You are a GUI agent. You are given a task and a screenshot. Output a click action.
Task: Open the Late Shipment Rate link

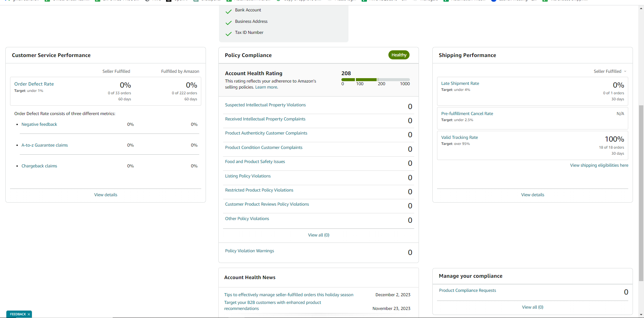[460, 84]
